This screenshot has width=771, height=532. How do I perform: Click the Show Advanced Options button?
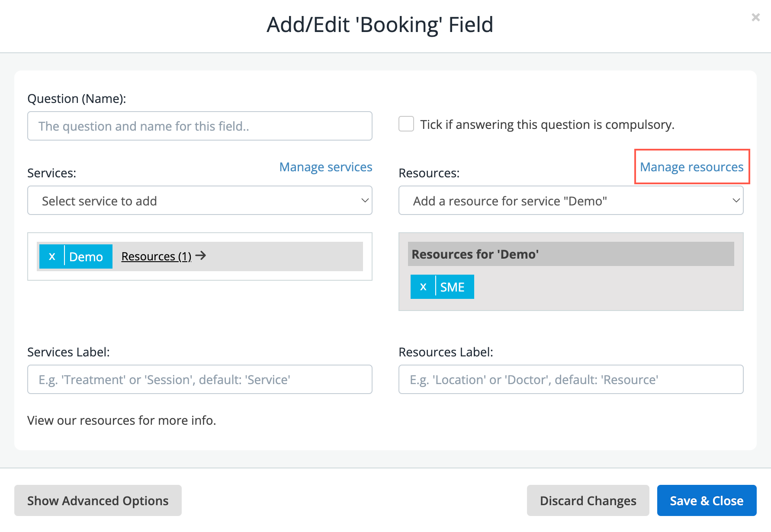click(x=98, y=500)
